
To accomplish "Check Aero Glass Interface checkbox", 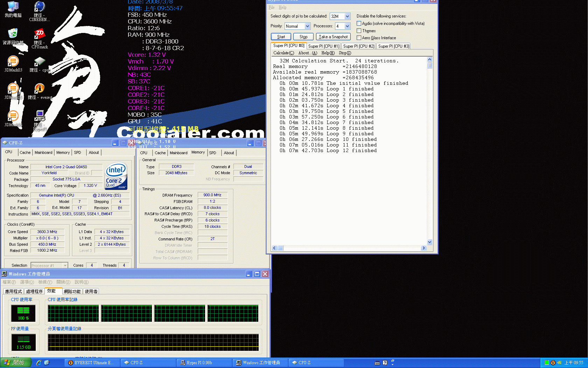I will 359,38.
